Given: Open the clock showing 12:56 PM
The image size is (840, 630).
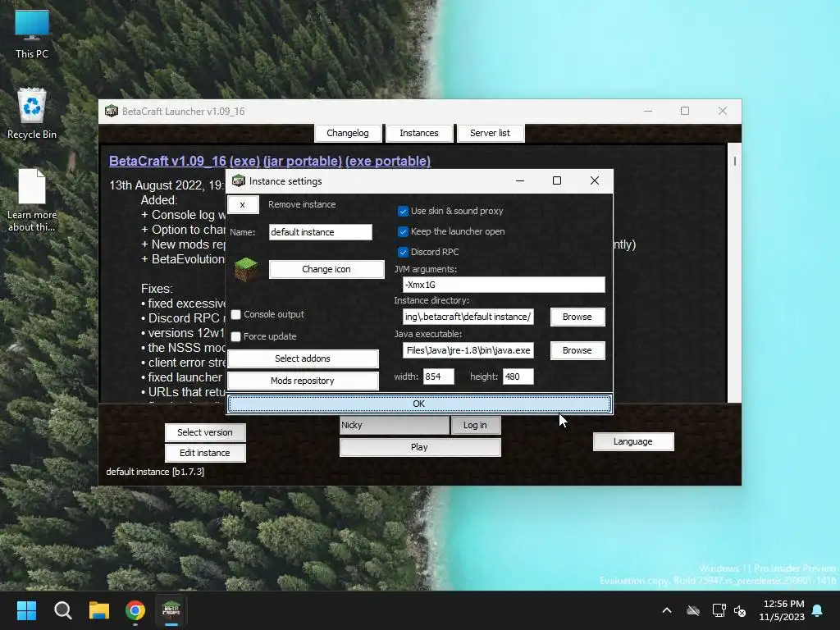Looking at the screenshot, I should 782,610.
